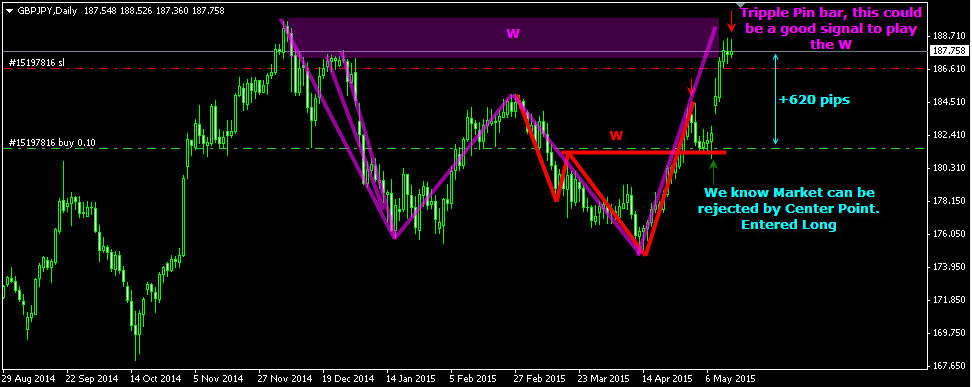This screenshot has height=387, width=972.
Task: Open the GBPJPY chart dropdown triangle
Action: click(9, 11)
